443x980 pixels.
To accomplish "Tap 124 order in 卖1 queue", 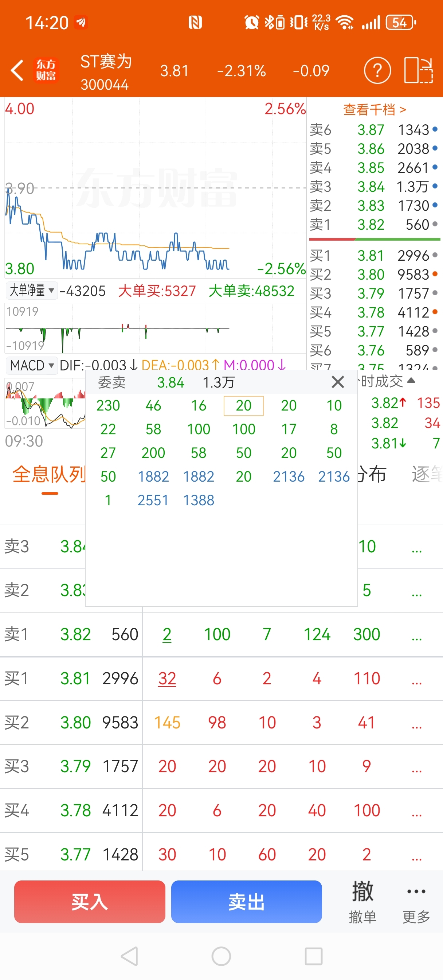I will [317, 634].
